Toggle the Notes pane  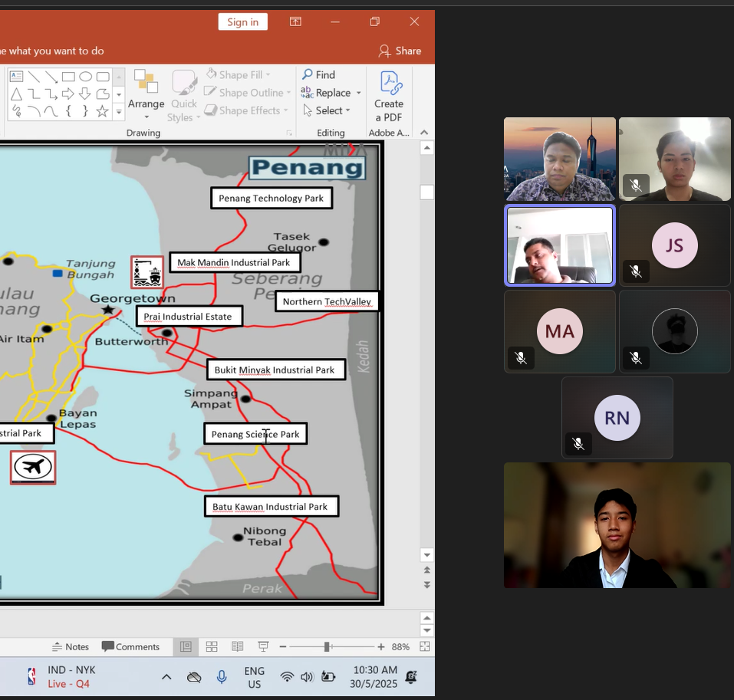click(71, 646)
